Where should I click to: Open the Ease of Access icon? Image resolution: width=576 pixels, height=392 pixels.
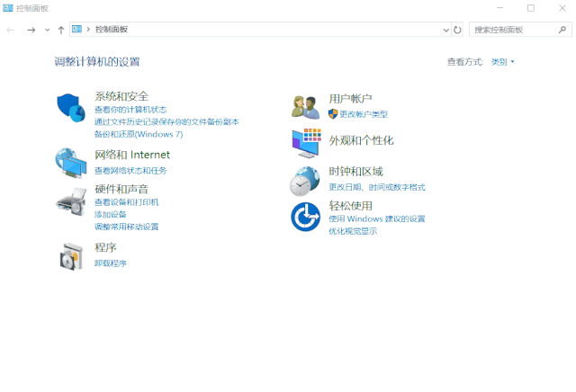(x=306, y=217)
